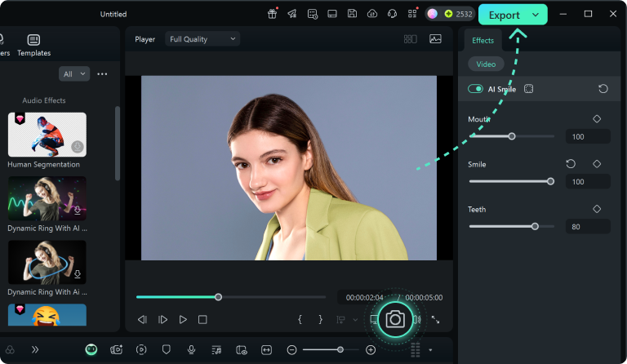Take a snapshot with camera icon
This screenshot has height=364, width=627.
[x=395, y=319]
